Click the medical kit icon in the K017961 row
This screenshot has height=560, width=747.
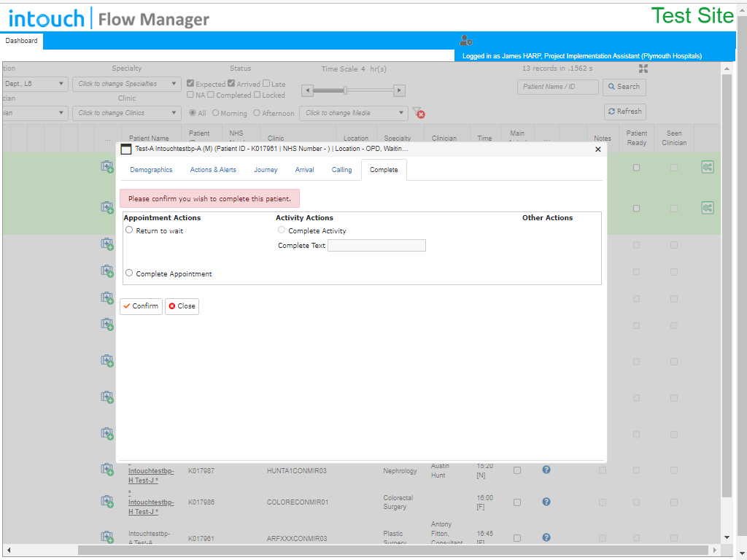pos(107,537)
